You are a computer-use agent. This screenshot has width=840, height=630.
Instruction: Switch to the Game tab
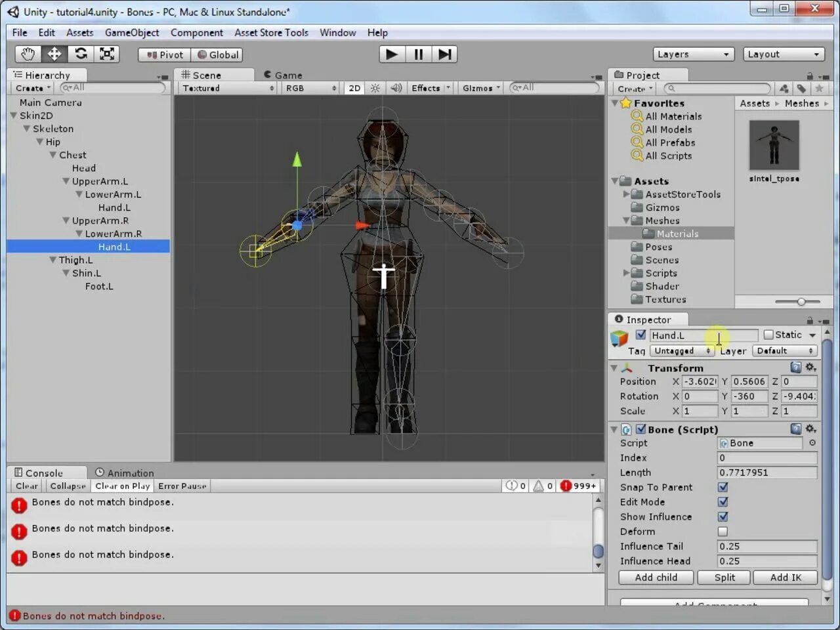(287, 74)
